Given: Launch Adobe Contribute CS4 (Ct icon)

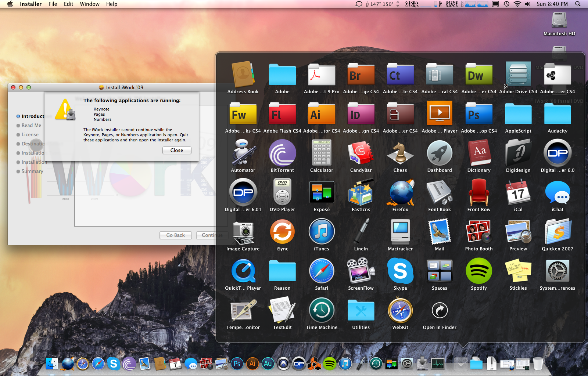Looking at the screenshot, I should (x=400, y=75).
